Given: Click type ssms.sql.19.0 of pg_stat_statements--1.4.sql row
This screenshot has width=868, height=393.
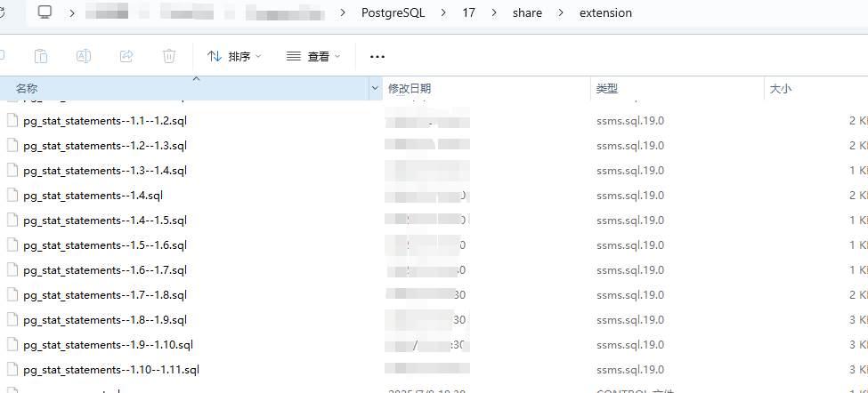Looking at the screenshot, I should click(x=630, y=195).
